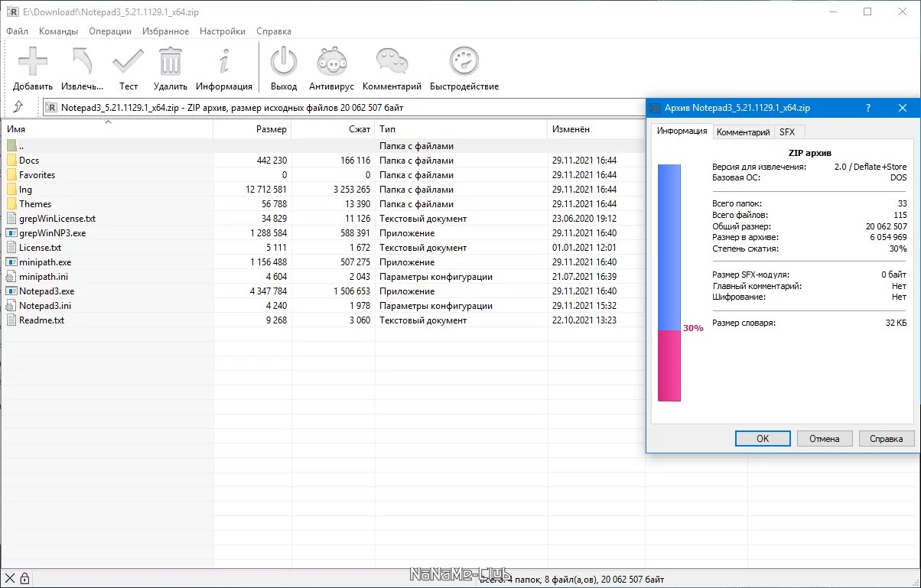Open the Информация toolbar icon
The width and height of the screenshot is (921, 588).
[224, 61]
